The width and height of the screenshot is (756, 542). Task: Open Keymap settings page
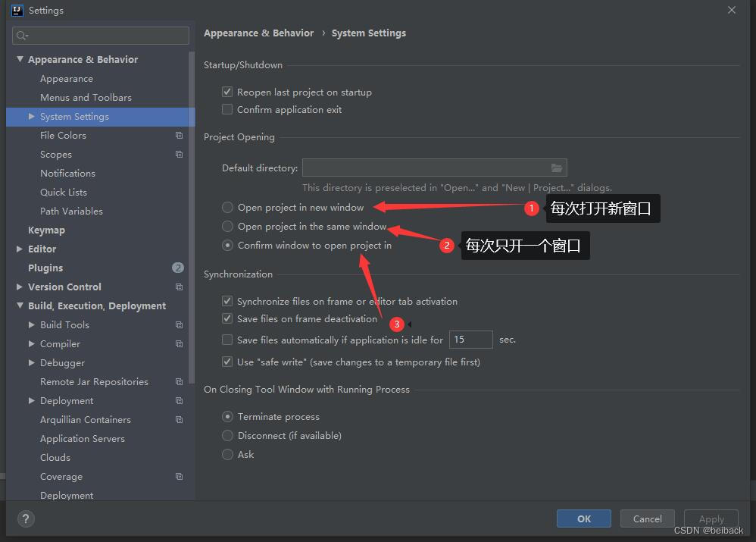click(x=46, y=230)
